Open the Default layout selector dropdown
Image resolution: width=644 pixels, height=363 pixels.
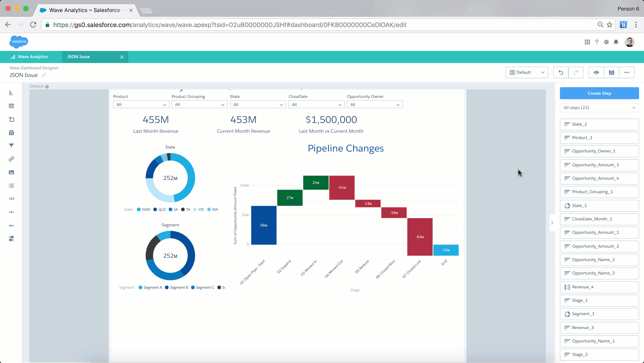527,72
